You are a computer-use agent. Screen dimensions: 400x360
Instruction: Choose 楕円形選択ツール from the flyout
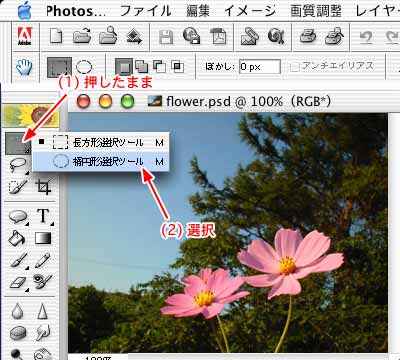pyautogui.click(x=101, y=162)
